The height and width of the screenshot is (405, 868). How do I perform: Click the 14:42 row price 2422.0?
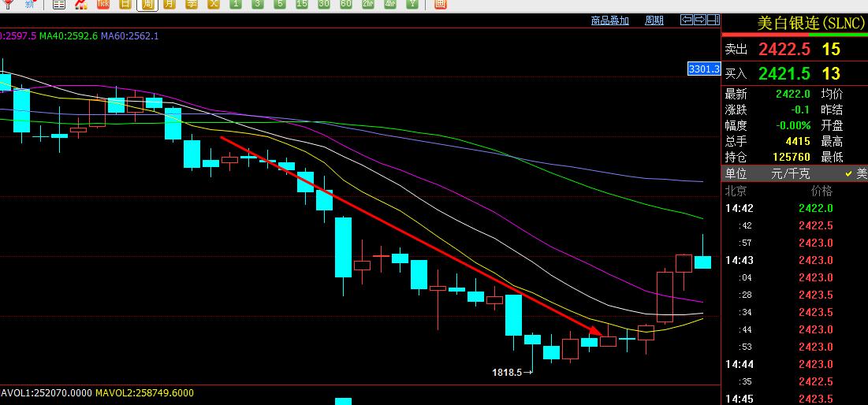(x=816, y=209)
